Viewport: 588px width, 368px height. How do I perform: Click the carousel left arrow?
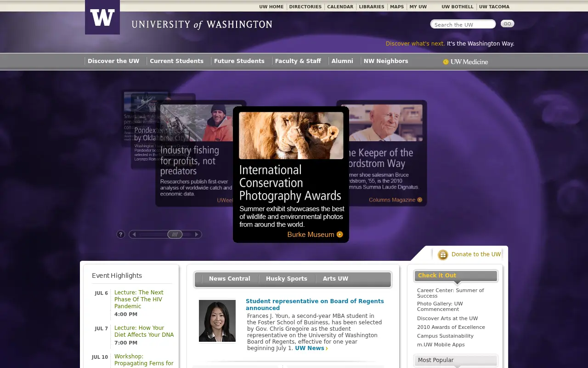(134, 234)
